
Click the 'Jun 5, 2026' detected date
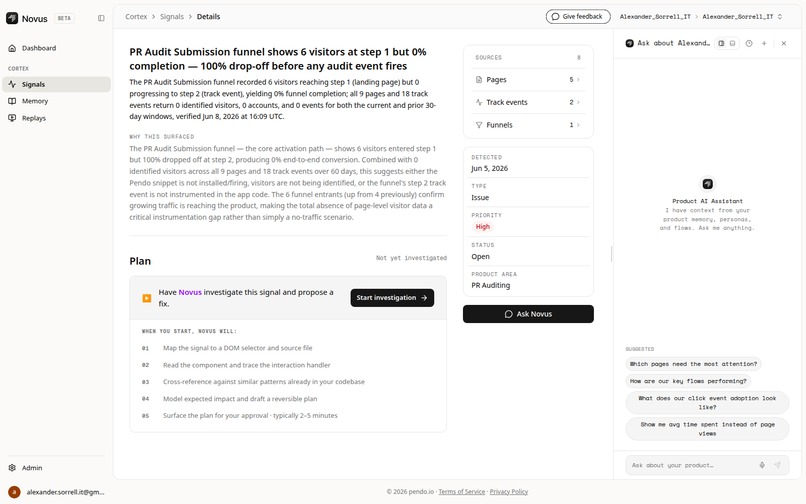[489, 168]
